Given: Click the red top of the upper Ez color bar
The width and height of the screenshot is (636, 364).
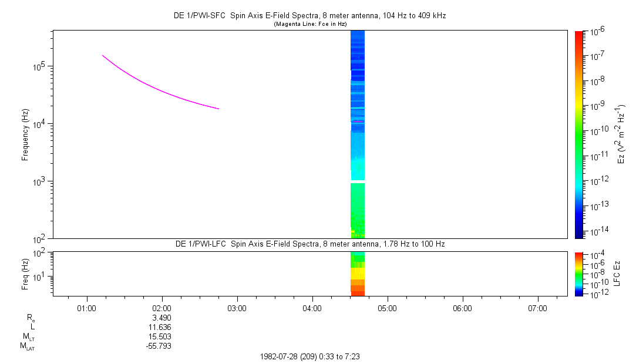Looking at the screenshot, I should 579,35.
